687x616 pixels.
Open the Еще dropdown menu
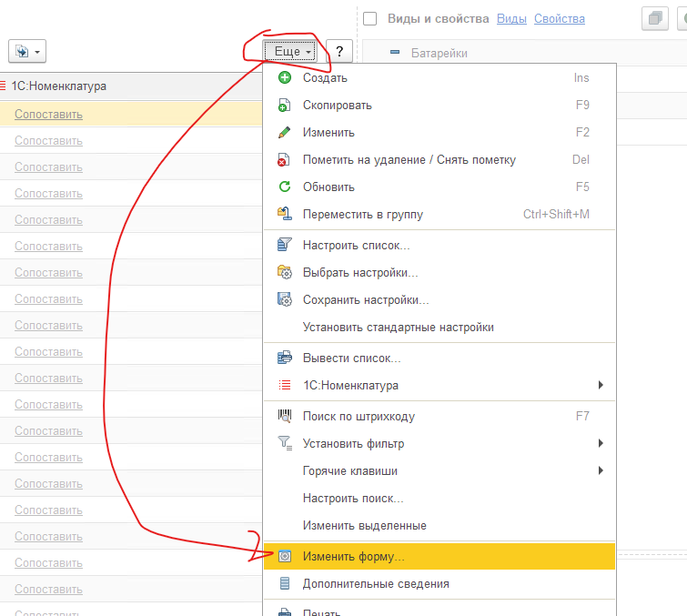[x=291, y=52]
